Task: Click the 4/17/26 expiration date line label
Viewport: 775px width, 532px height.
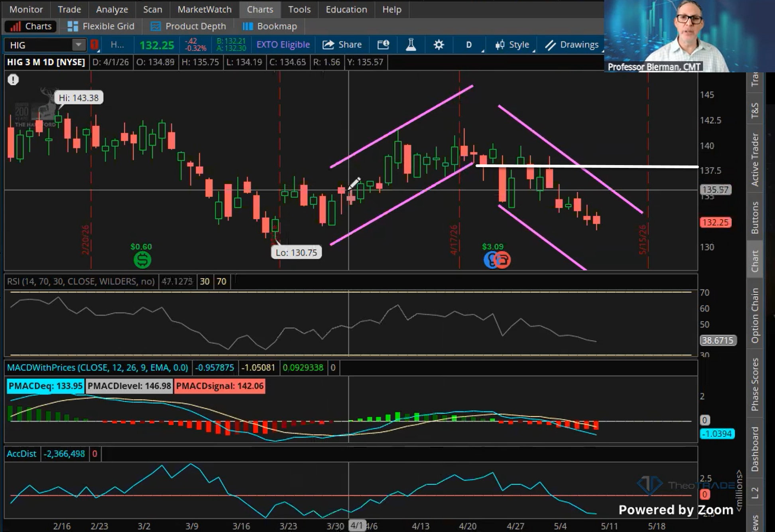Action: [454, 240]
